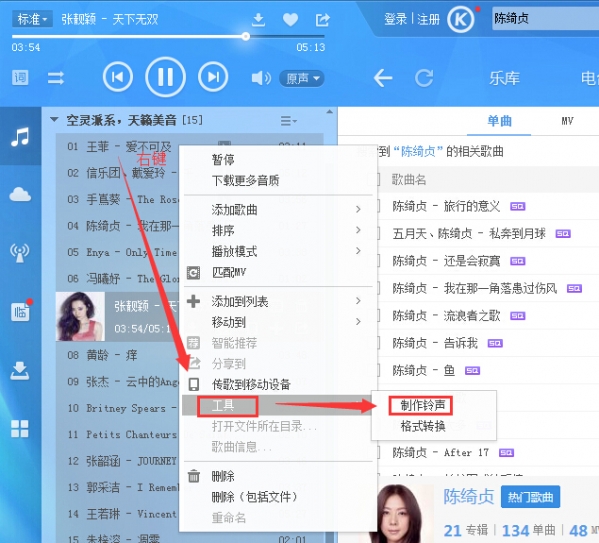Tick the select-all checkbox beside 歌曲名
Screen dimensions: 599x543
(374, 179)
